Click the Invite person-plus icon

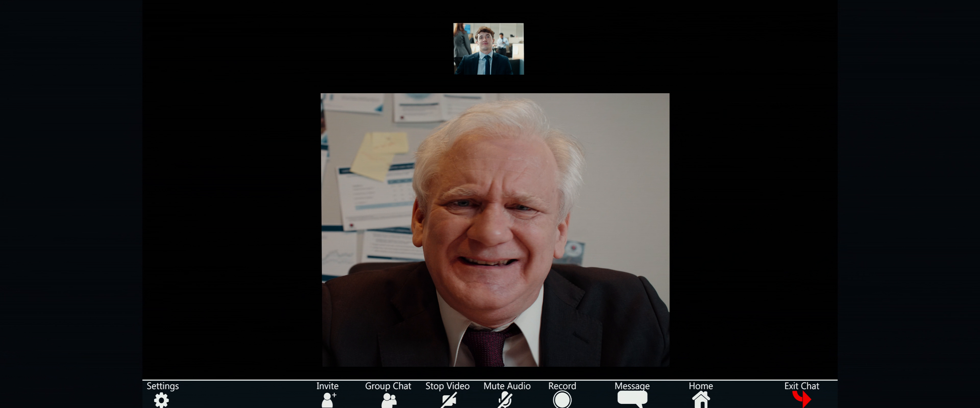pos(328,400)
